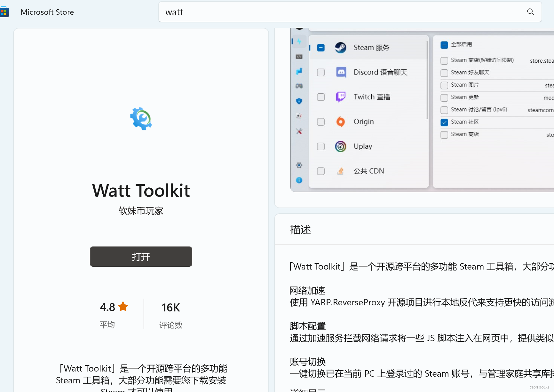
Task: Click the Uplay label
Action: tap(363, 146)
